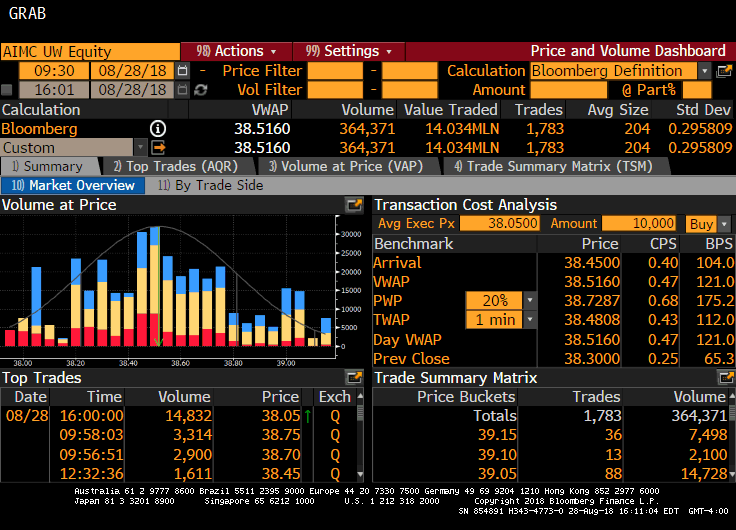Open the Buy side dropdown
736x530 pixels.
pos(723,224)
